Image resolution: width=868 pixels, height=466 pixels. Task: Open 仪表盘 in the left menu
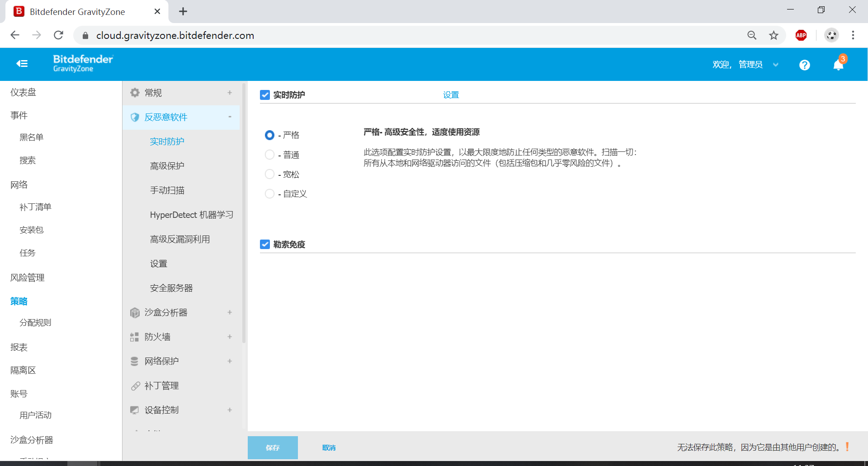point(24,92)
